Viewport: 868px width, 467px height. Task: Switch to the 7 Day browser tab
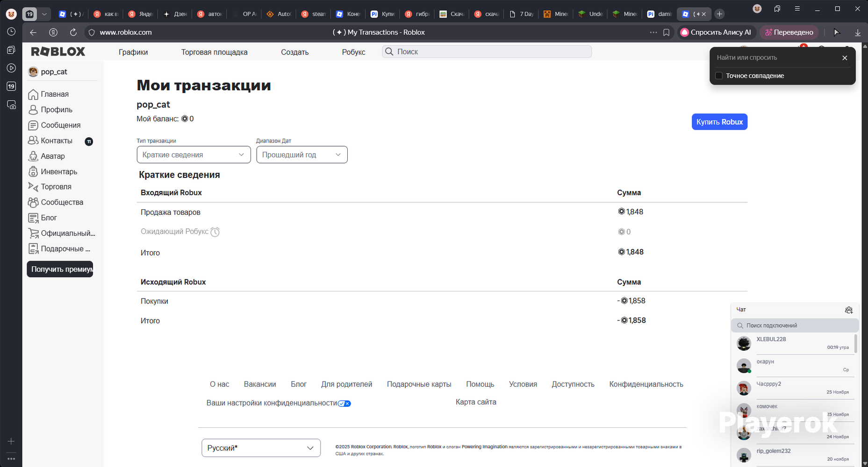coord(522,14)
